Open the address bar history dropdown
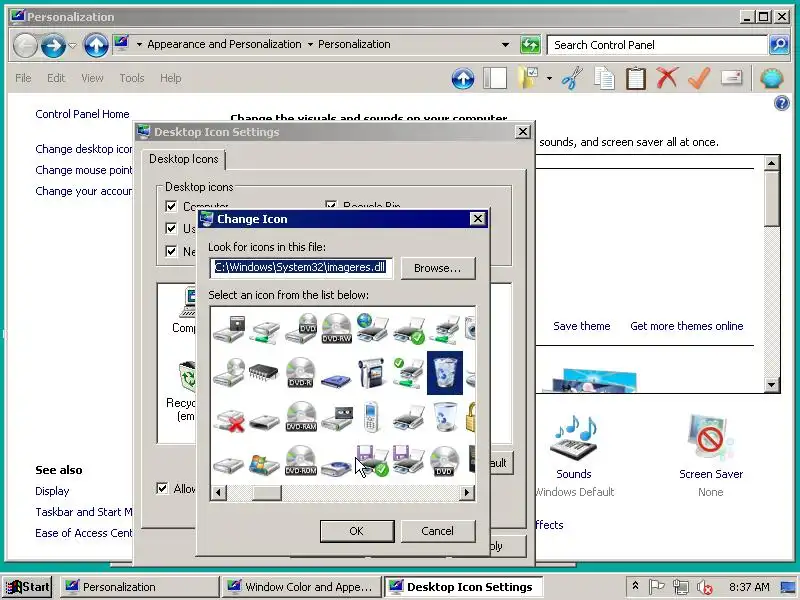 505,45
